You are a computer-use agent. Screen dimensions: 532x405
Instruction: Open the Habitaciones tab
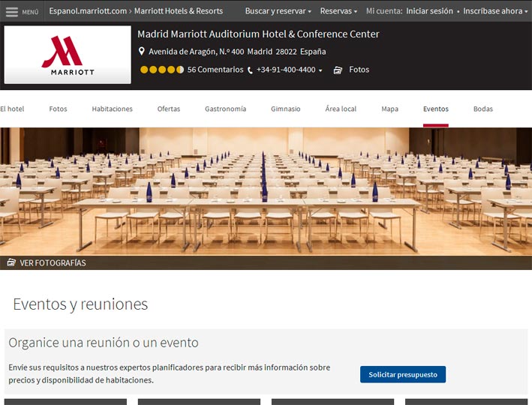click(112, 109)
